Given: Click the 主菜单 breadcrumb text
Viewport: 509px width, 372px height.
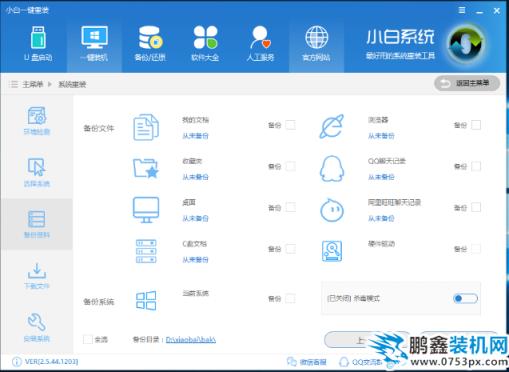Looking at the screenshot, I should (x=33, y=84).
